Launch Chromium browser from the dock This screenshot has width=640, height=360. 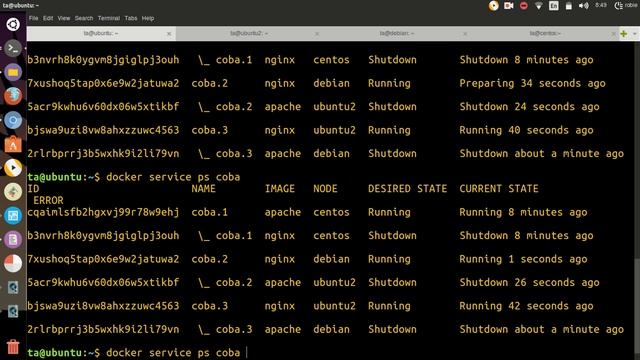(13, 120)
